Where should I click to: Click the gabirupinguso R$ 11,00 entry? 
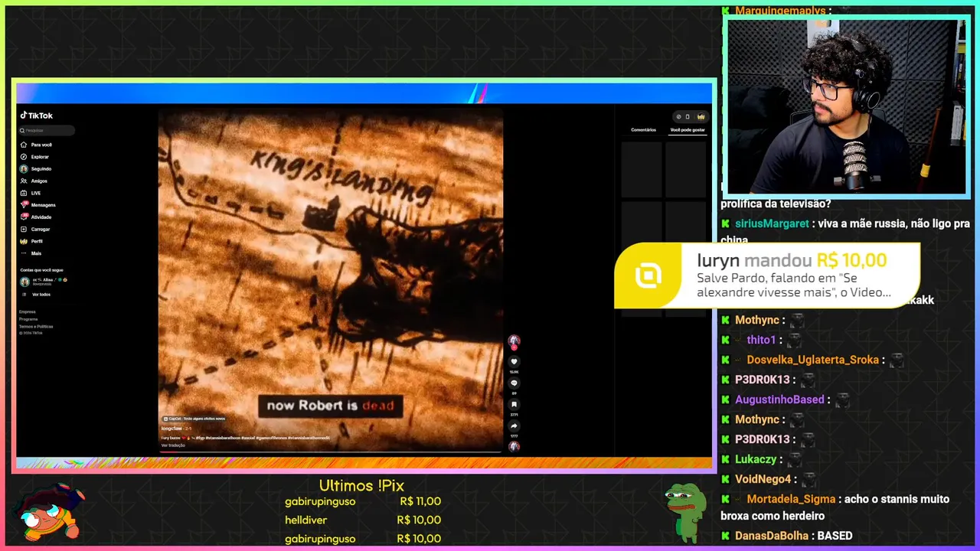click(x=363, y=501)
